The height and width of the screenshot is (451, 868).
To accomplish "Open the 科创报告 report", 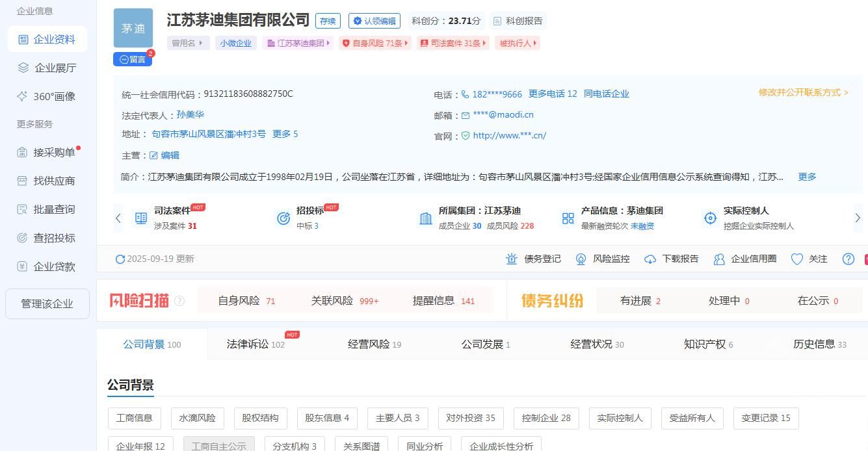I will pos(518,21).
